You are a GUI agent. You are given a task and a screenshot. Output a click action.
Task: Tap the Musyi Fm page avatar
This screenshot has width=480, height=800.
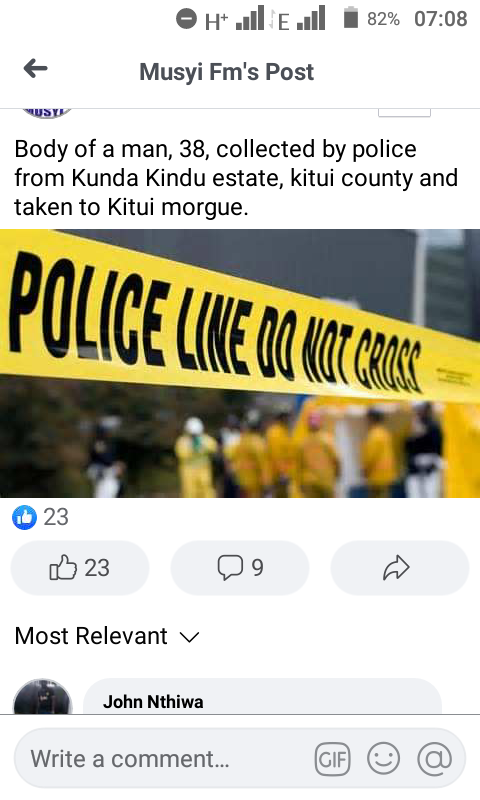point(46,113)
